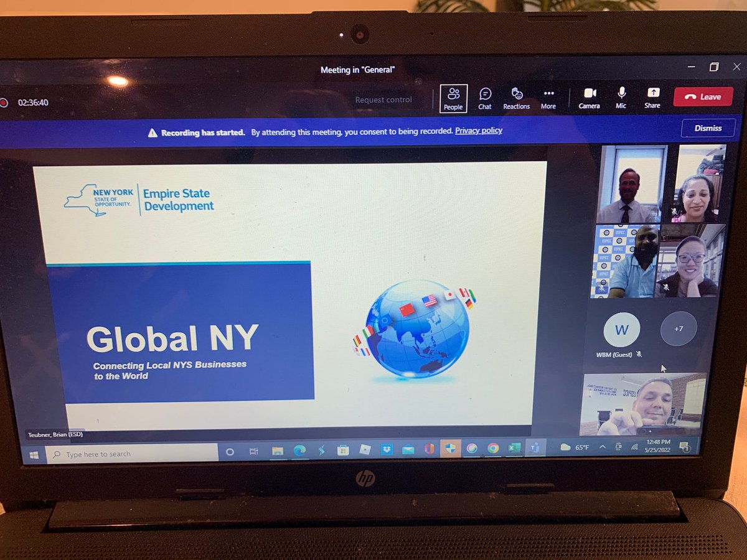Open the meeting Chat
The width and height of the screenshot is (747, 560).
click(x=485, y=98)
